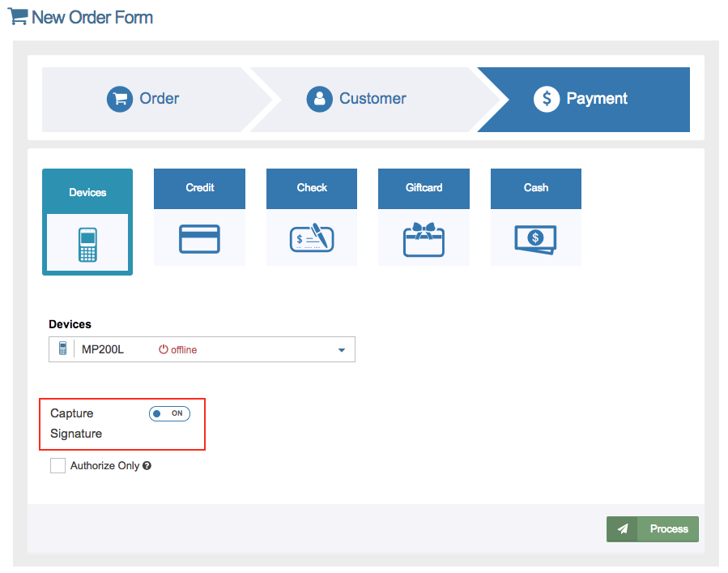Click the dollar sign icon in Payment step
Image resolution: width=728 pixels, height=573 pixels.
point(547,99)
